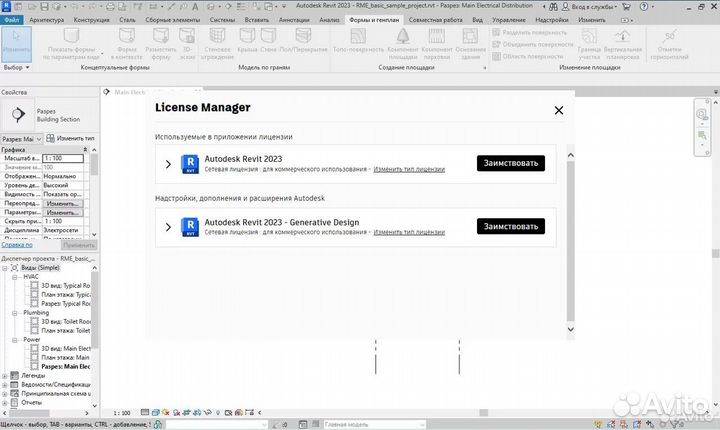Open the binoculars search icon in title bar
720x430 pixels.
[x=553, y=6]
